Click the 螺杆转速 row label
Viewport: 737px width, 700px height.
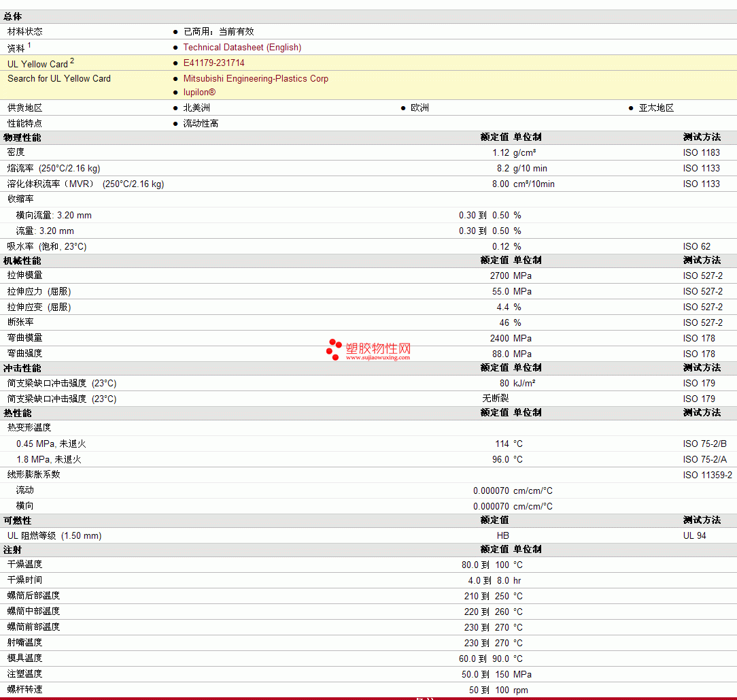[25, 689]
